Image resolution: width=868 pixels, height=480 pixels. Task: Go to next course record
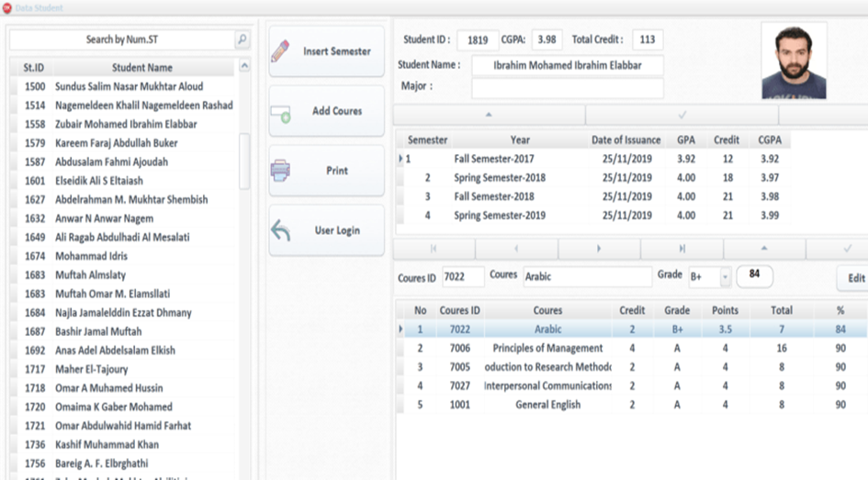click(599, 249)
